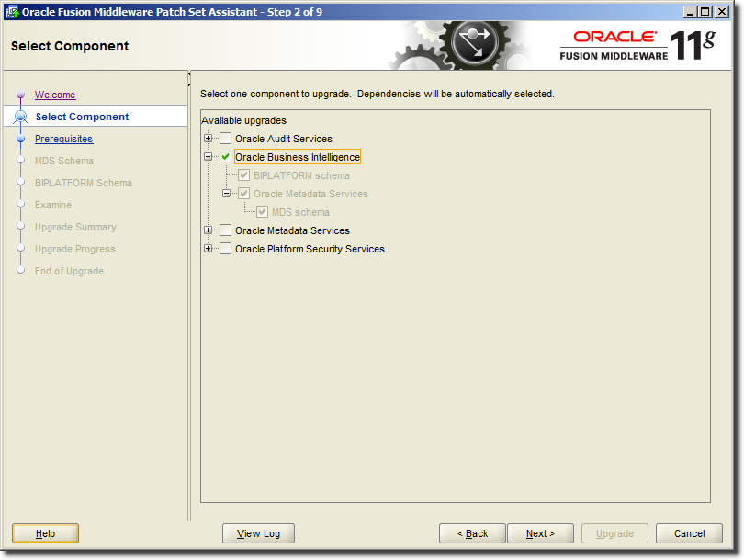744x560 pixels.
Task: Click the Patch Set Assistant title bar icon
Action: click(12, 11)
